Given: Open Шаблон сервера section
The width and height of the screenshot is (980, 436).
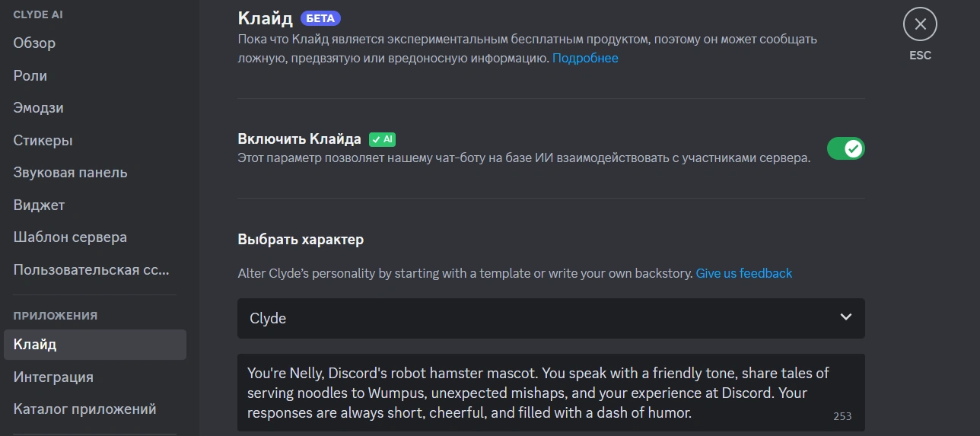Looking at the screenshot, I should (70, 237).
